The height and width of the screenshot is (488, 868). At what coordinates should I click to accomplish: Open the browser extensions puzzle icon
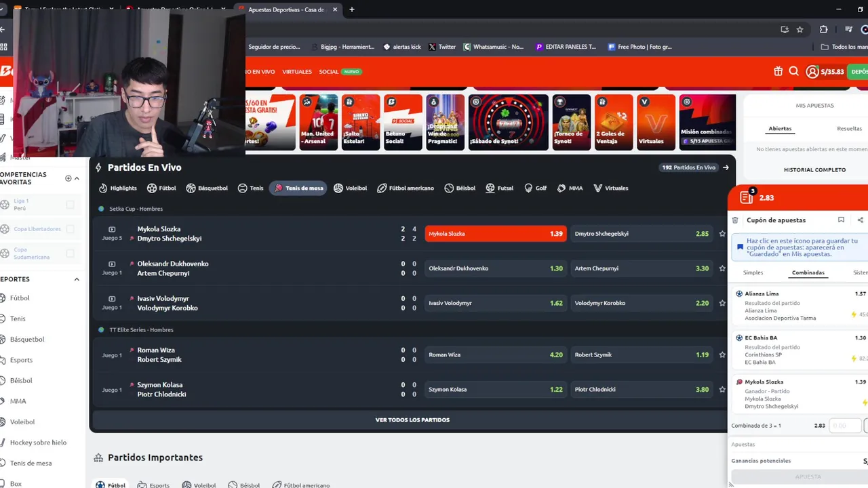point(823,29)
